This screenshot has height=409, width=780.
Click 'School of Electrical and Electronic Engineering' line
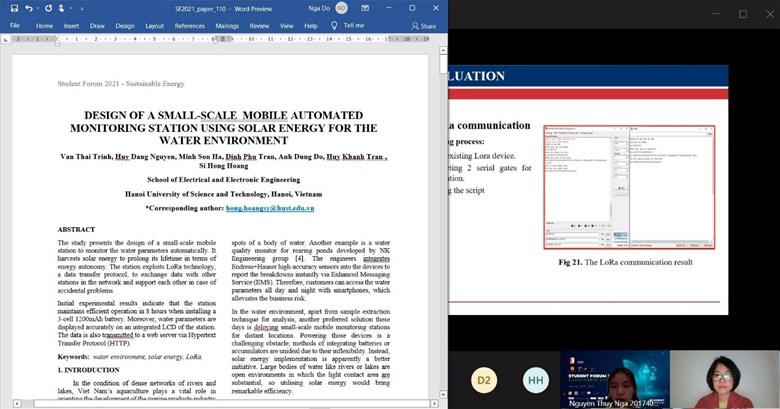pyautogui.click(x=223, y=180)
